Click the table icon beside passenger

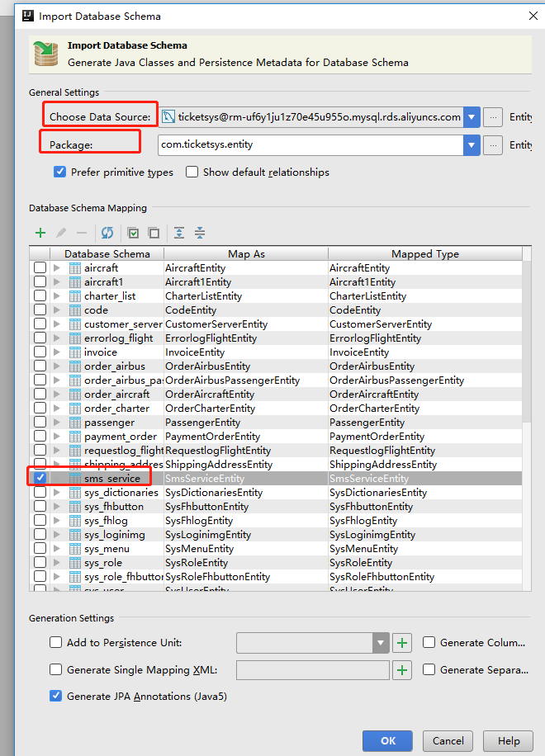pos(75,423)
